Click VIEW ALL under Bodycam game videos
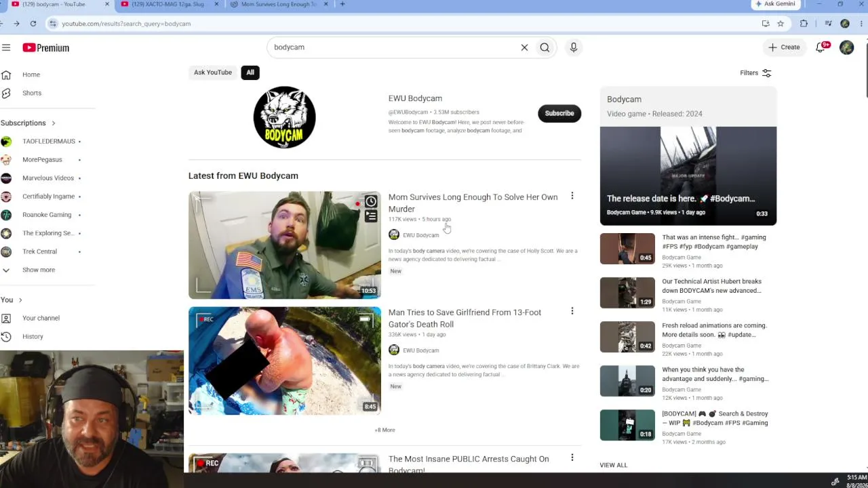Viewport: 868px width, 488px height. [x=613, y=465]
